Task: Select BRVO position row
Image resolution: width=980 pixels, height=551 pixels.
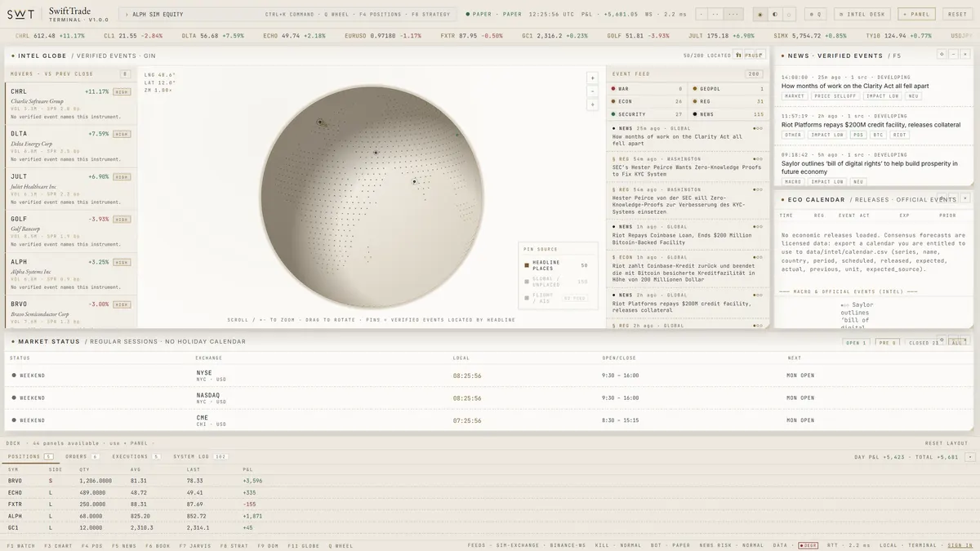Action: coord(488,481)
